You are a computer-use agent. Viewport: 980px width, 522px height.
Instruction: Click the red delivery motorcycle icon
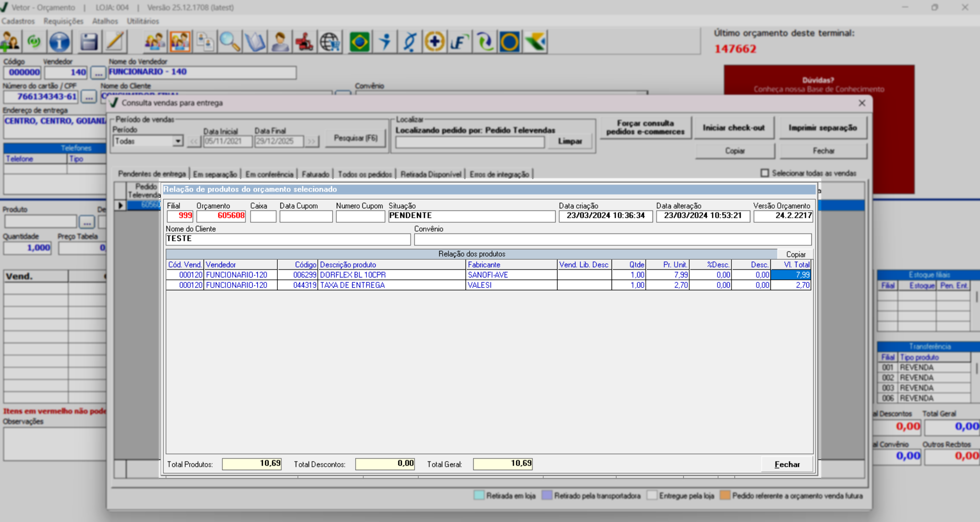click(x=304, y=42)
